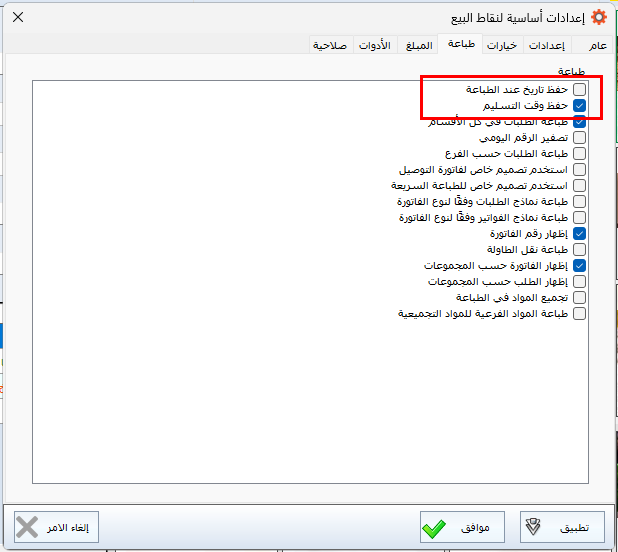This screenshot has width=618, height=552.
Task: Switch to the صلاحية tab
Action: 329,46
